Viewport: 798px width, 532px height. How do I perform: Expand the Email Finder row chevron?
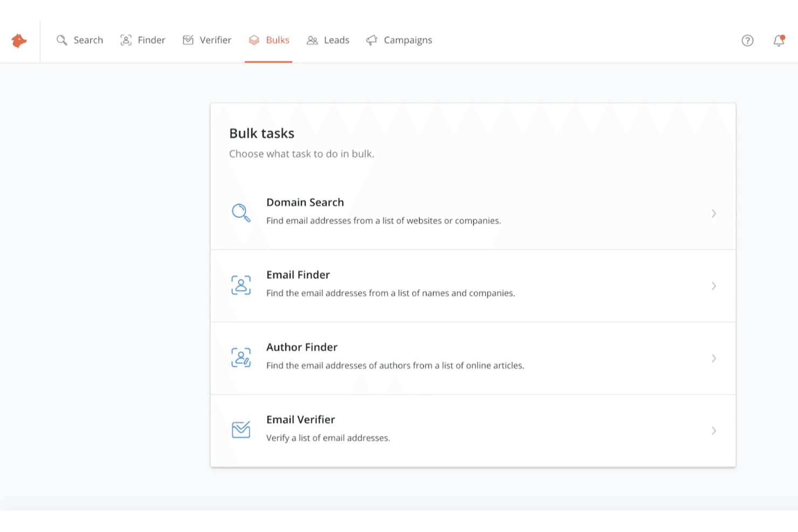[713, 286]
